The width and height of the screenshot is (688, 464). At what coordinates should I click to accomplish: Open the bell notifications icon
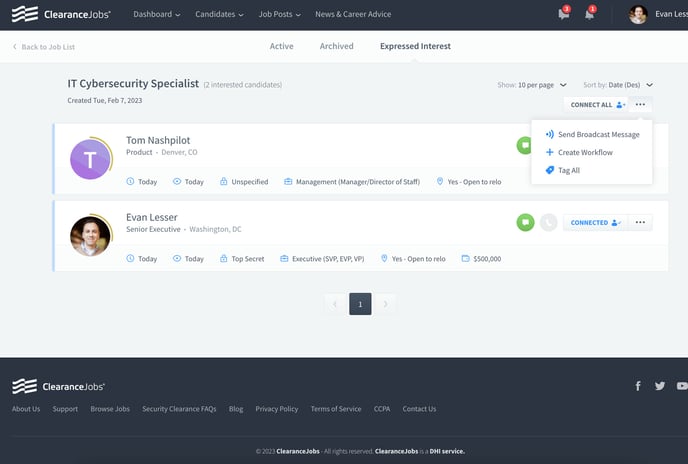[x=590, y=14]
